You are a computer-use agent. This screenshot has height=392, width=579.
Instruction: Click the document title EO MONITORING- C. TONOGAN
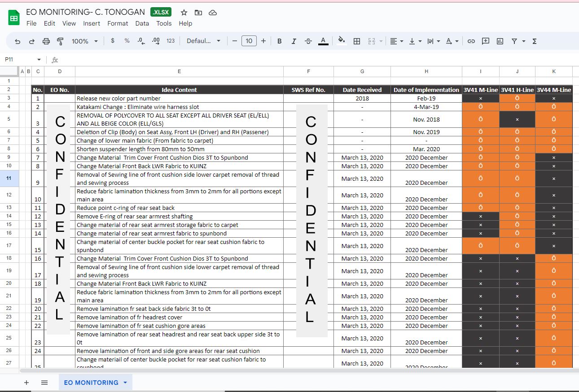tap(85, 12)
